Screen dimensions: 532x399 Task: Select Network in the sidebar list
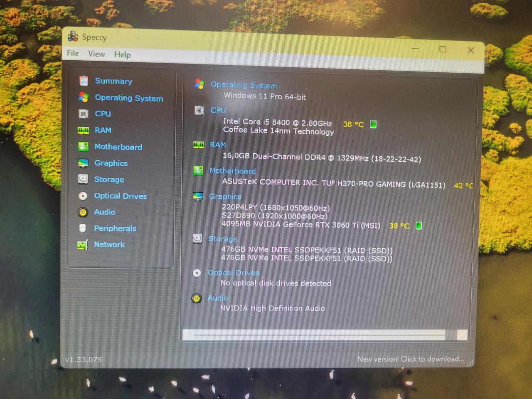coord(109,244)
